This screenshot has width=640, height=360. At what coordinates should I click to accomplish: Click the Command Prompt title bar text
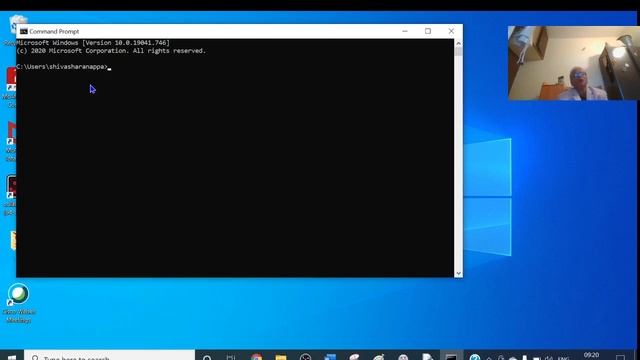coord(54,31)
